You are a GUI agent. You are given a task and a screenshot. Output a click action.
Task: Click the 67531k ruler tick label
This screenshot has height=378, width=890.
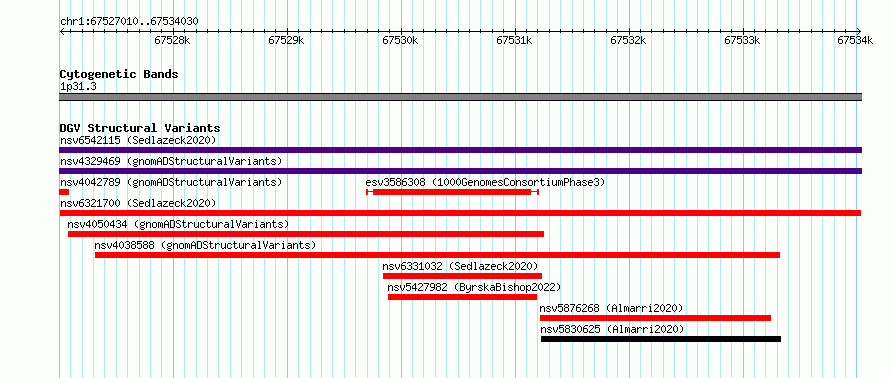pyautogui.click(x=515, y=40)
